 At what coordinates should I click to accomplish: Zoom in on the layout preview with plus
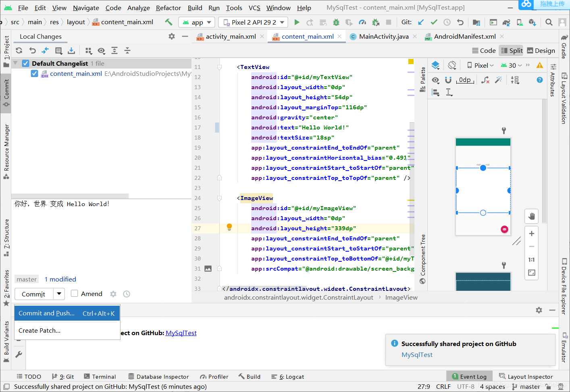(531, 233)
